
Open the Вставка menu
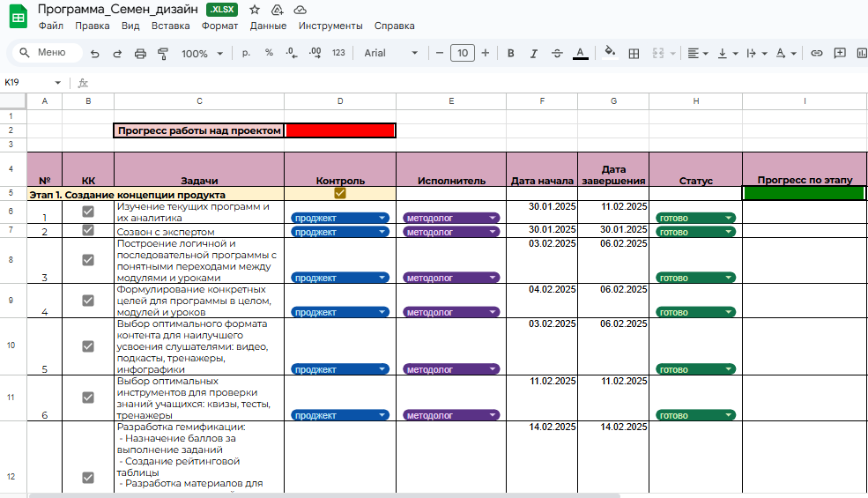(170, 26)
